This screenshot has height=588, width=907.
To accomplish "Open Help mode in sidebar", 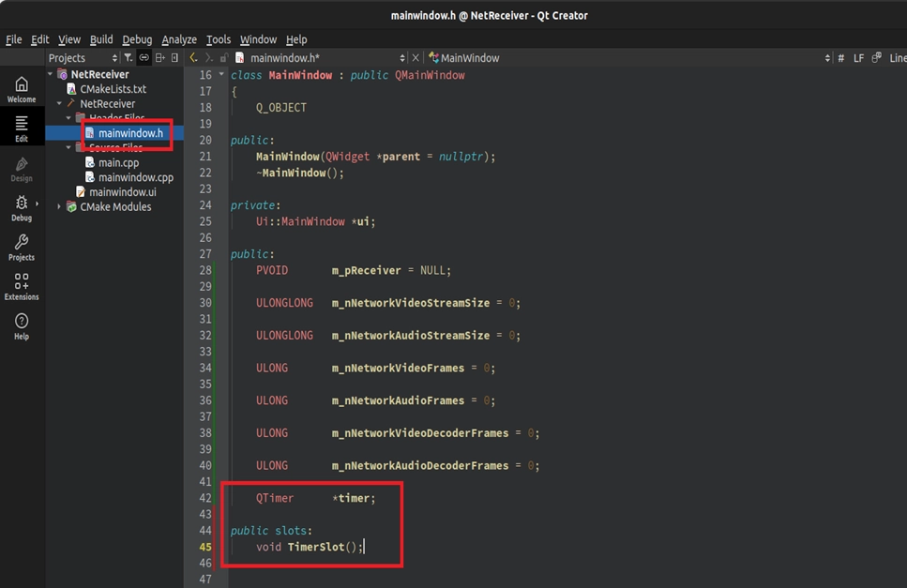I will tap(22, 326).
